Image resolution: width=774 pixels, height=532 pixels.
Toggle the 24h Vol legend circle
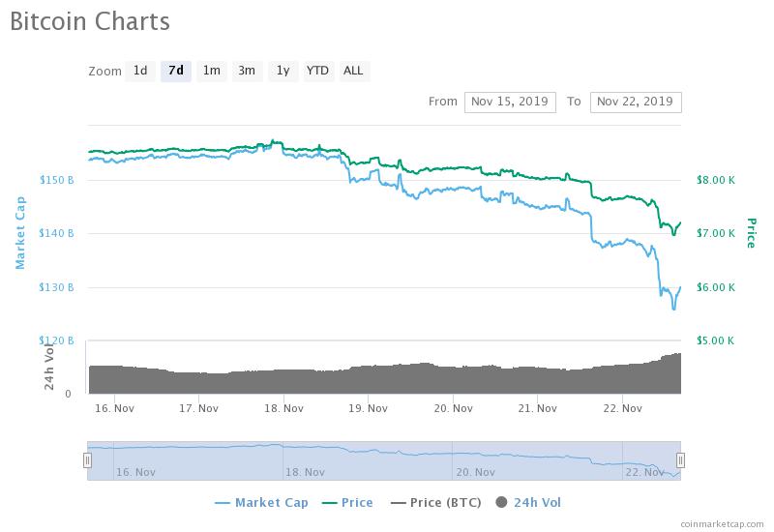(501, 502)
